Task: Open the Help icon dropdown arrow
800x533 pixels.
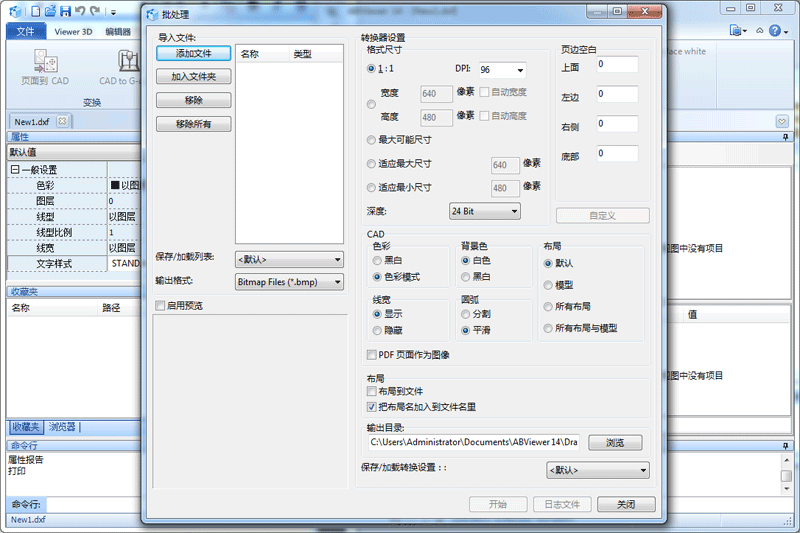Action: click(786, 32)
